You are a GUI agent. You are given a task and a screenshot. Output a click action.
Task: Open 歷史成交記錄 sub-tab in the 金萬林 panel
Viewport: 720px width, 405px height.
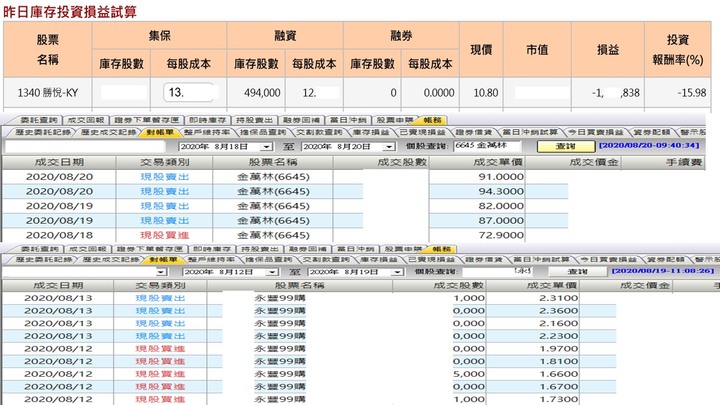click(x=108, y=132)
